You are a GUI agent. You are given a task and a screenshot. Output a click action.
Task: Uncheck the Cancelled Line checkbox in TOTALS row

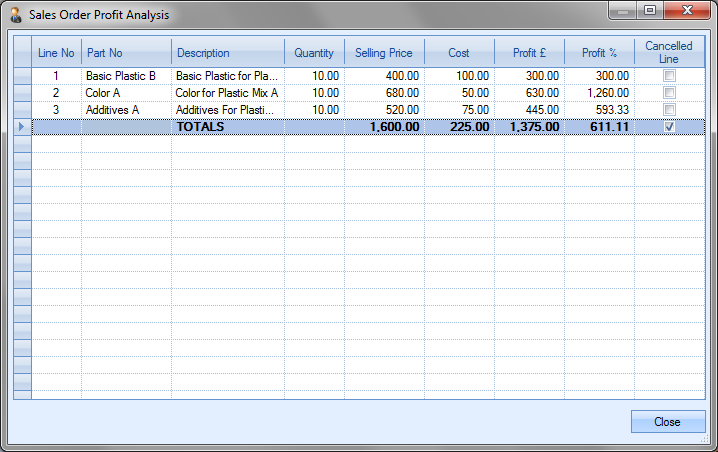[669, 127]
